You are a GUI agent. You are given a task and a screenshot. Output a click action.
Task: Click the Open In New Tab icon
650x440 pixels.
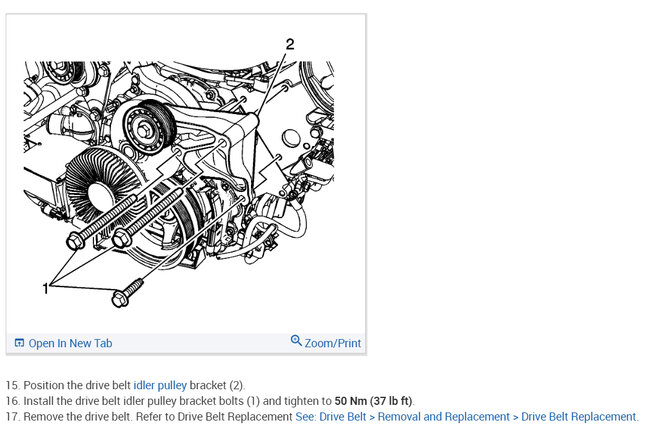(x=19, y=343)
